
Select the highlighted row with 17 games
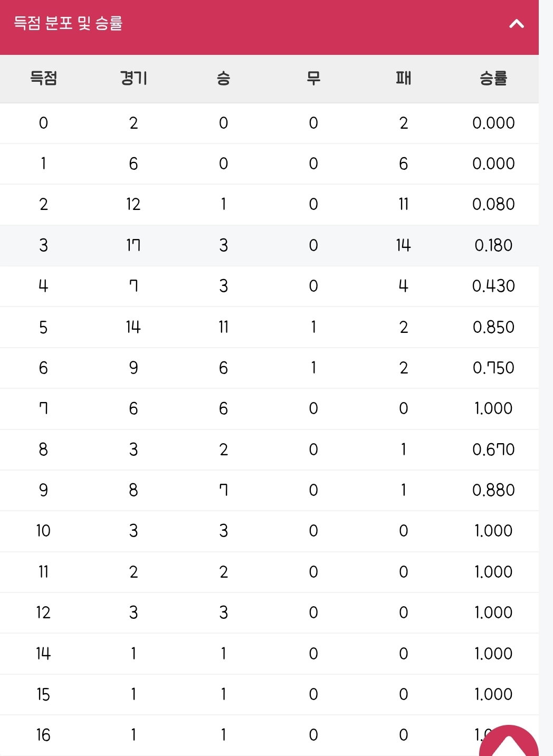[x=269, y=245]
